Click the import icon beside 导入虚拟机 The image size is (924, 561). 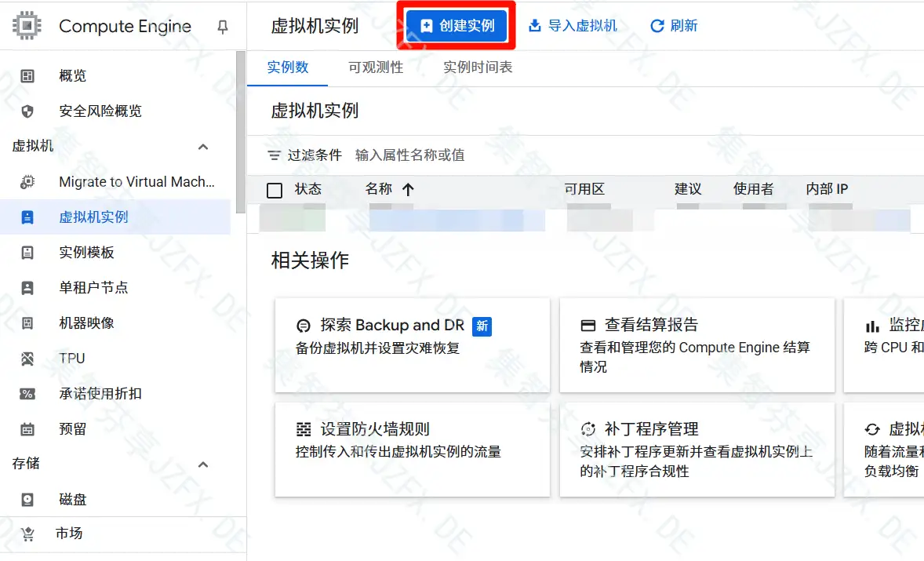coord(534,26)
